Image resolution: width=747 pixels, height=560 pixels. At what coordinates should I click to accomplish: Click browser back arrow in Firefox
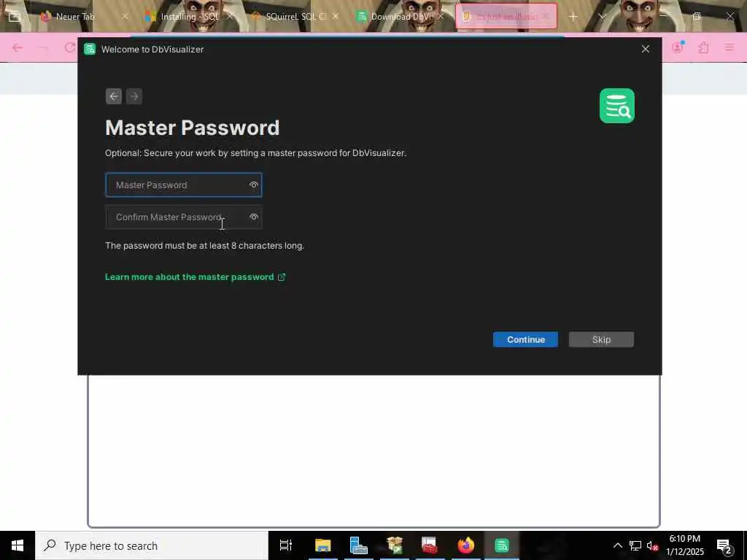[18, 47]
